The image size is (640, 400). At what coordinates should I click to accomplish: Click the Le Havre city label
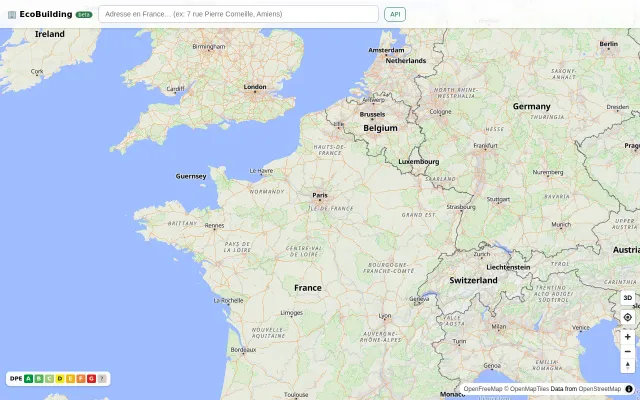tap(261, 171)
